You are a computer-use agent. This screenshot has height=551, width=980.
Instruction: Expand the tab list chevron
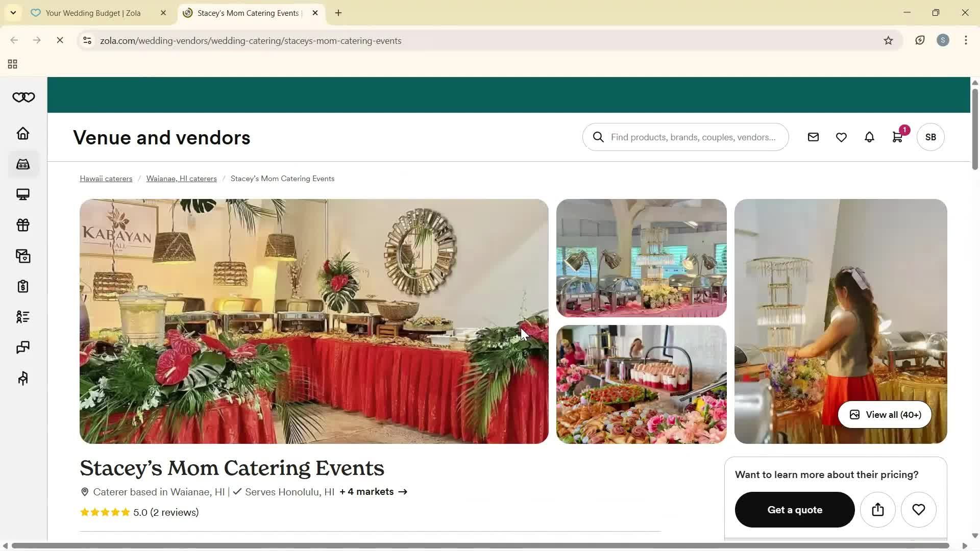pos(13,13)
